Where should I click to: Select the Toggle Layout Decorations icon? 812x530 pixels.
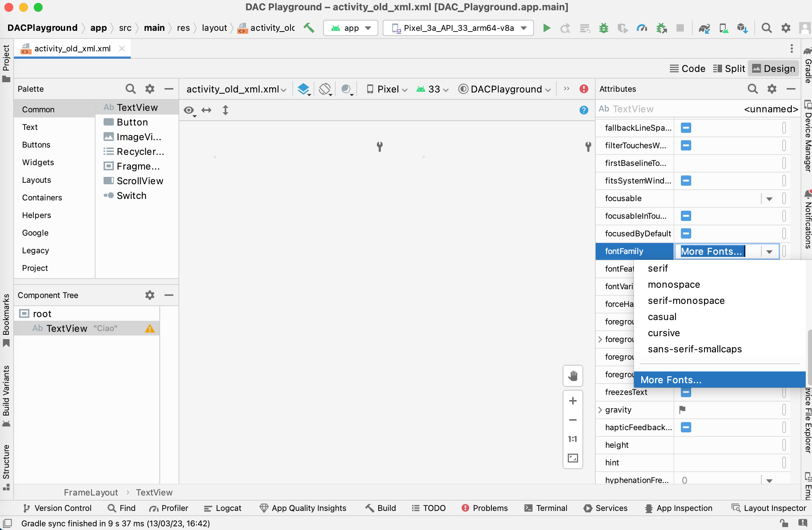[190, 110]
